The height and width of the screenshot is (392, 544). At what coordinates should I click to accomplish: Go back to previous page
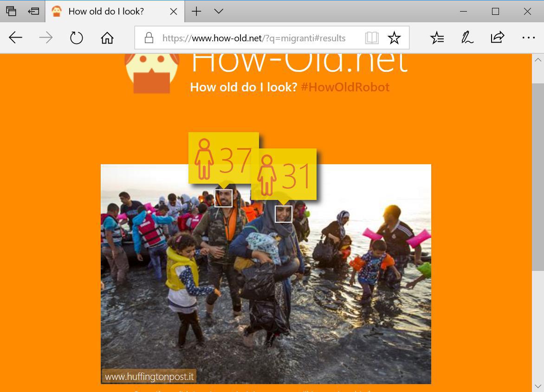point(16,38)
